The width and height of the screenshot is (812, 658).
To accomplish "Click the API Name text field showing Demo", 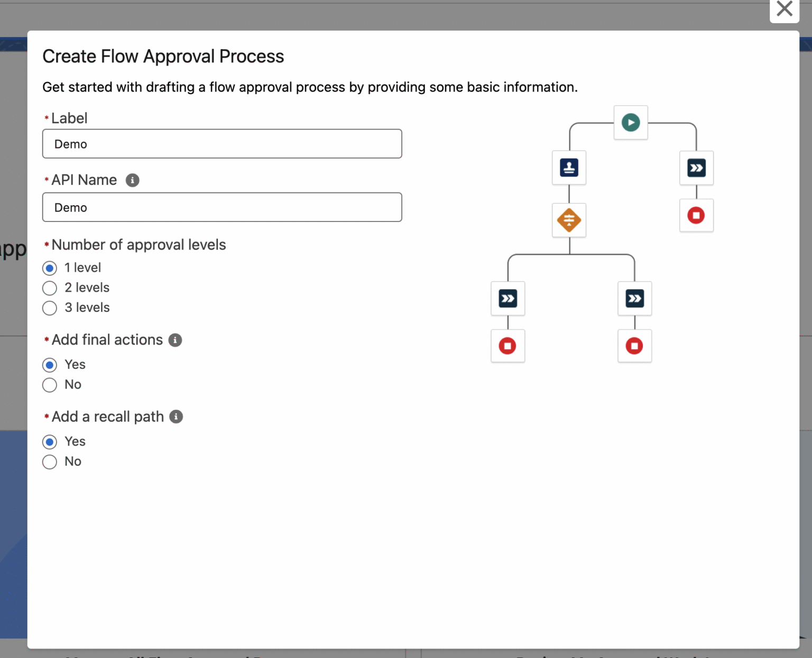I will pos(222,207).
